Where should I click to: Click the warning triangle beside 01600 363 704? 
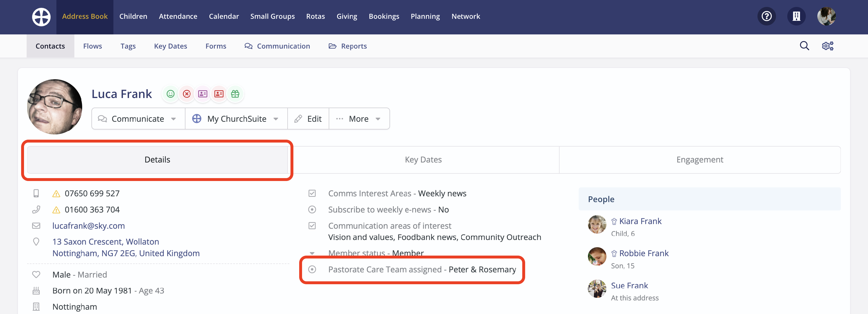pyautogui.click(x=56, y=210)
